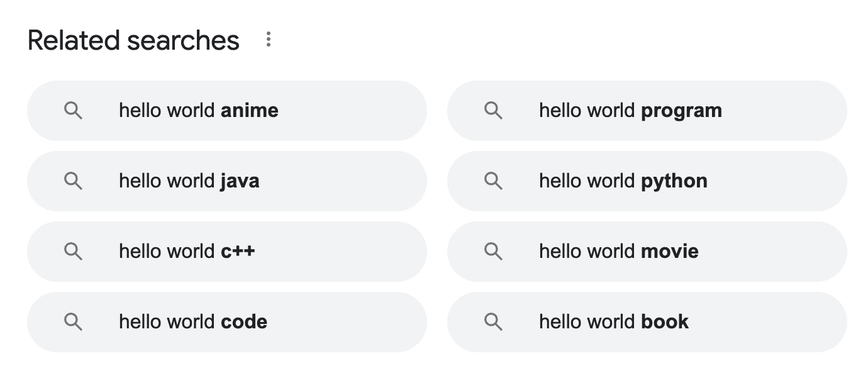Click the magnifier icon beside hello world program

click(494, 111)
